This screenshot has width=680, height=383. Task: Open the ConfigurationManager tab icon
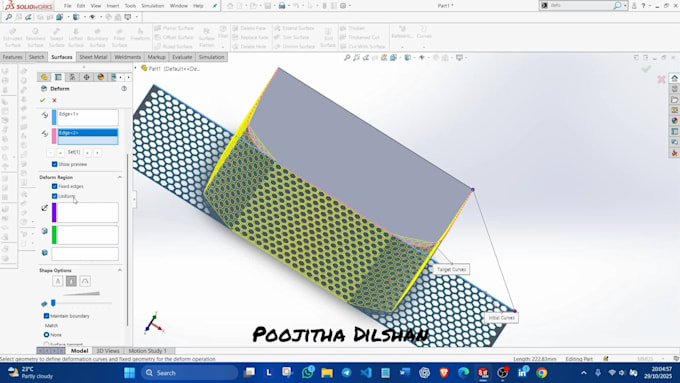tap(72, 77)
